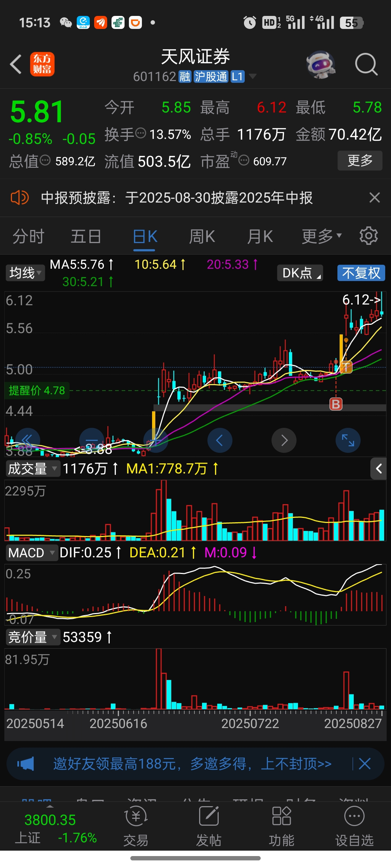Move chart cursor left with arrow button

click(220, 440)
